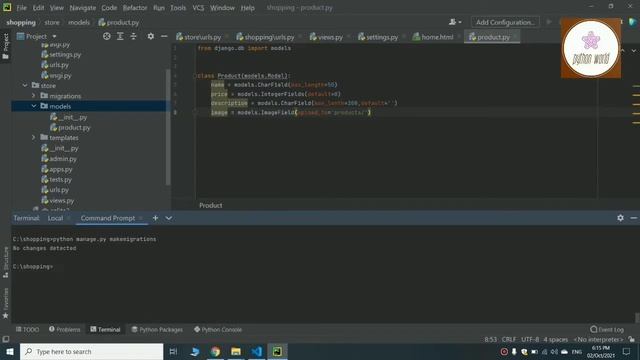Open the Refactor menu
The image size is (640, 360).
pos(135,7)
